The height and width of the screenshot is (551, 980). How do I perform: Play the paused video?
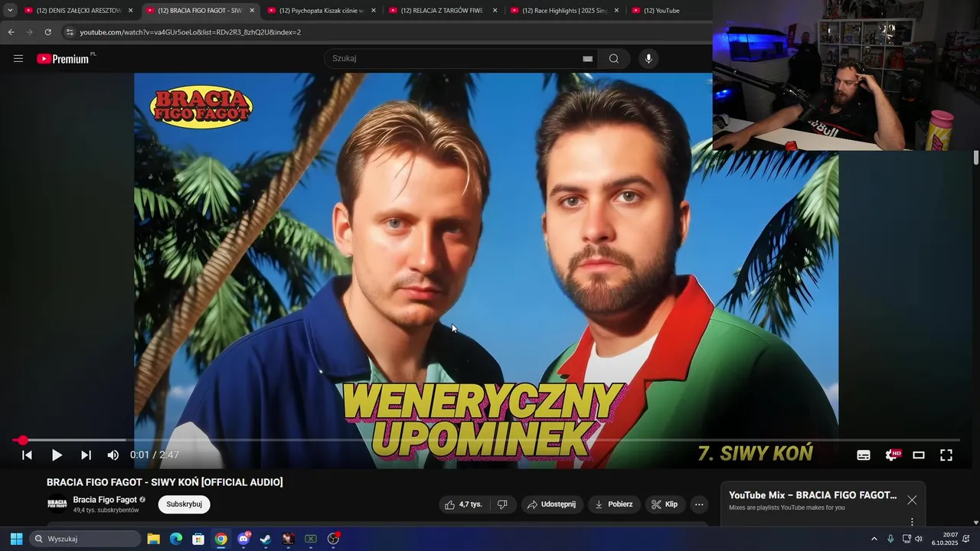57,455
